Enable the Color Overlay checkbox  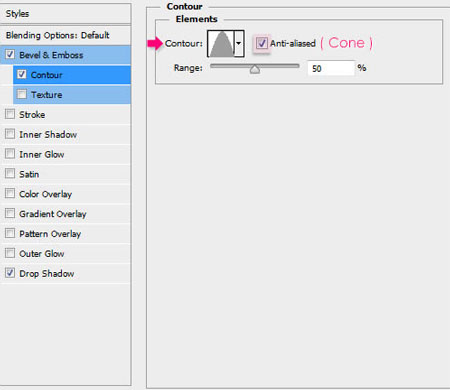click(x=10, y=193)
